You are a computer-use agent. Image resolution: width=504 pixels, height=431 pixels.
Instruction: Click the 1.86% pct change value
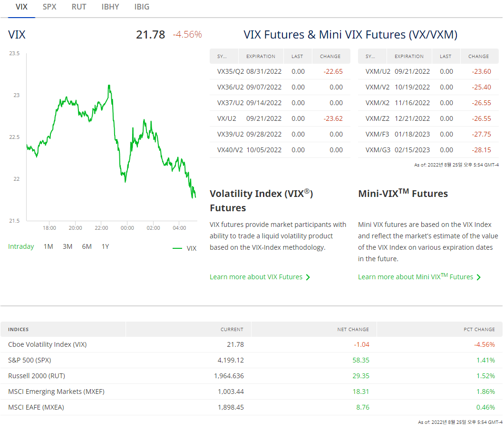[x=485, y=392]
